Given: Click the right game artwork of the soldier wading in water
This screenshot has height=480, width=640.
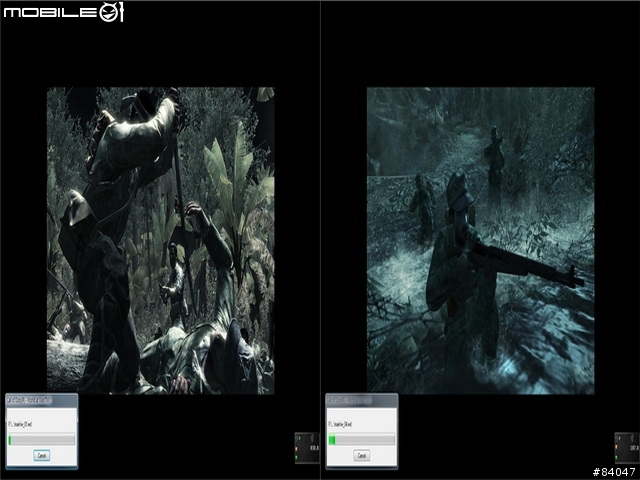Looking at the screenshot, I should tap(480, 240).
